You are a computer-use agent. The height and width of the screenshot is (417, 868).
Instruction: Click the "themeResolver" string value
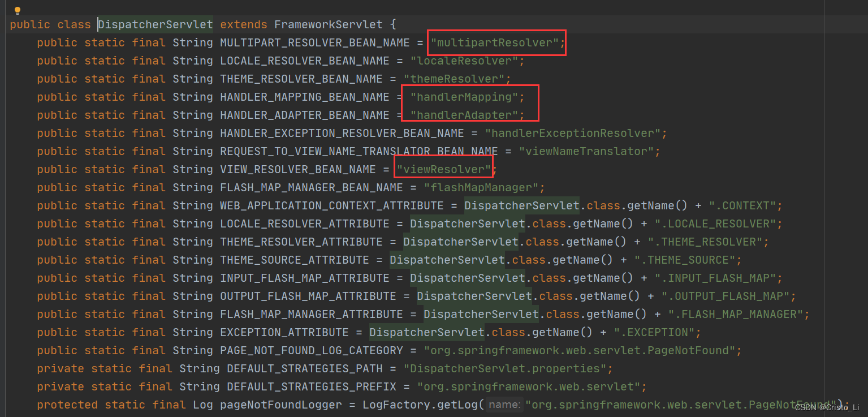click(454, 79)
